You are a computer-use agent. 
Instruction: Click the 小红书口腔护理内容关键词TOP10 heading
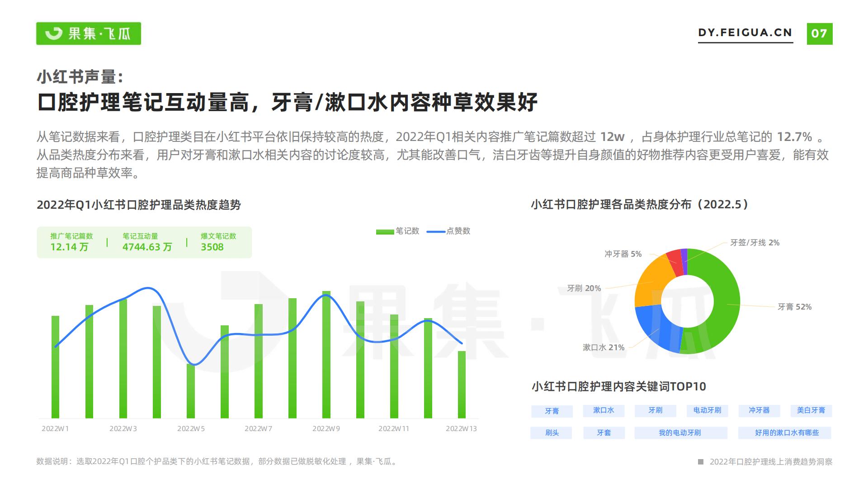click(x=619, y=386)
